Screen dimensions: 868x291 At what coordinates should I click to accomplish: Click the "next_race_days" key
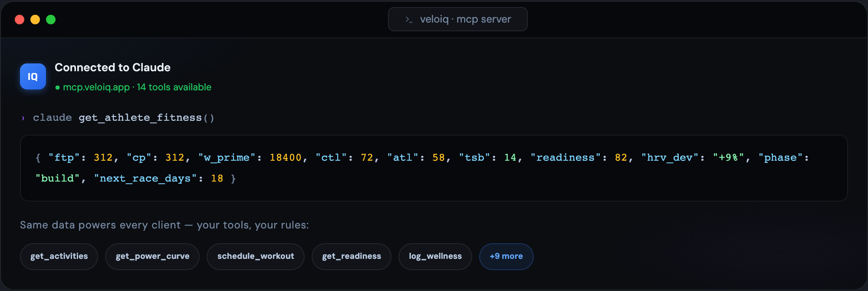point(145,179)
